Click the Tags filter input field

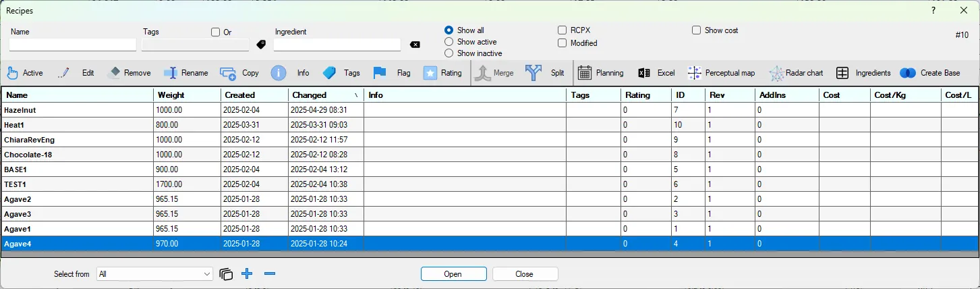tap(196, 45)
